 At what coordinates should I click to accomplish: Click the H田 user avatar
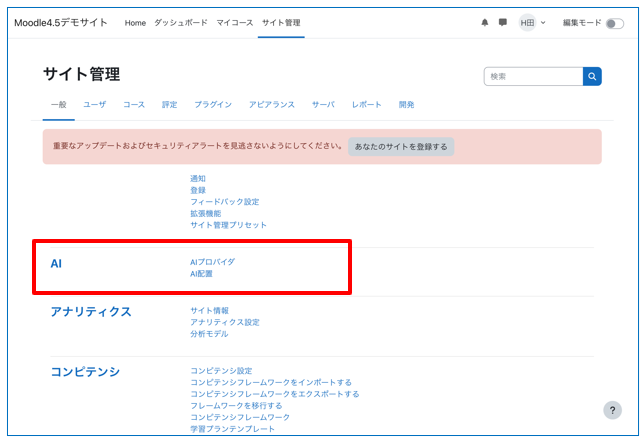tap(527, 22)
